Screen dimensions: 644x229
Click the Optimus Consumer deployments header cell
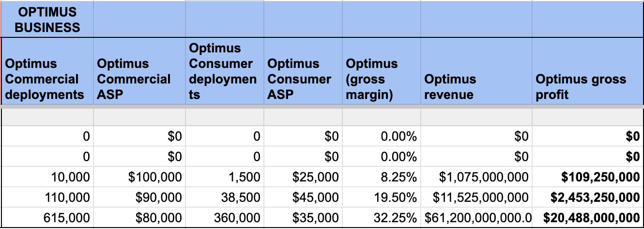click(224, 71)
